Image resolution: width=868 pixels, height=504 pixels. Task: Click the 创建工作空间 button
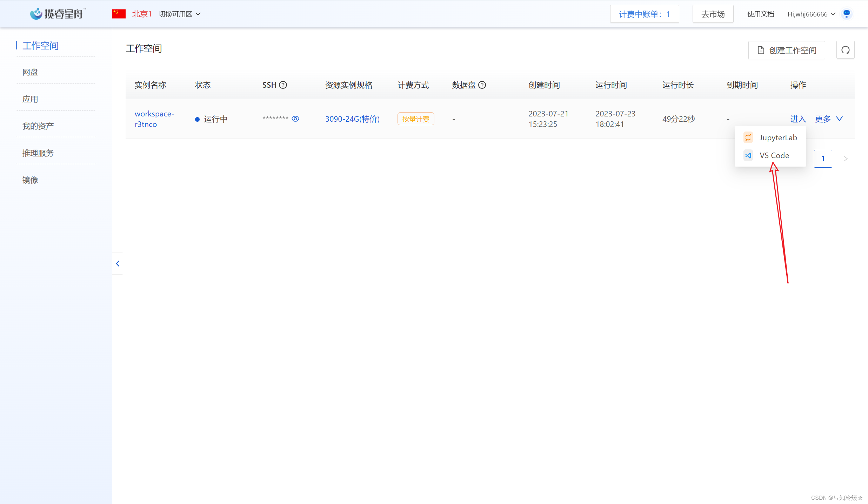tap(786, 50)
